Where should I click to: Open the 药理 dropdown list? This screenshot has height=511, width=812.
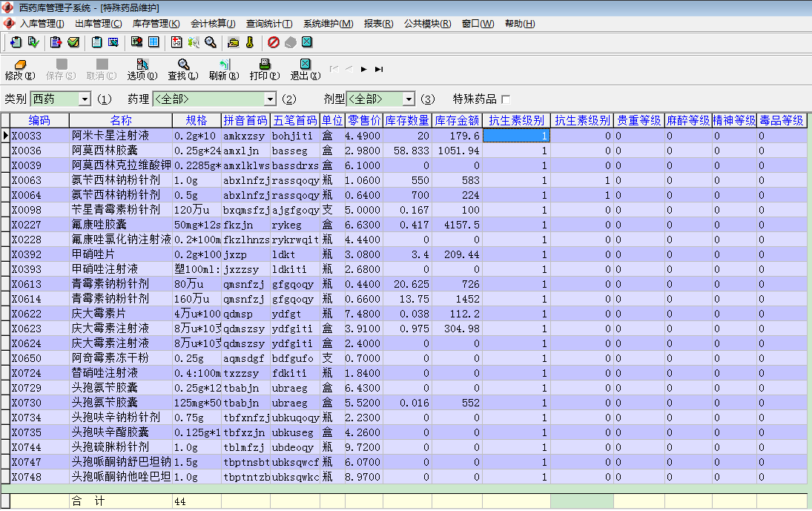pos(270,99)
